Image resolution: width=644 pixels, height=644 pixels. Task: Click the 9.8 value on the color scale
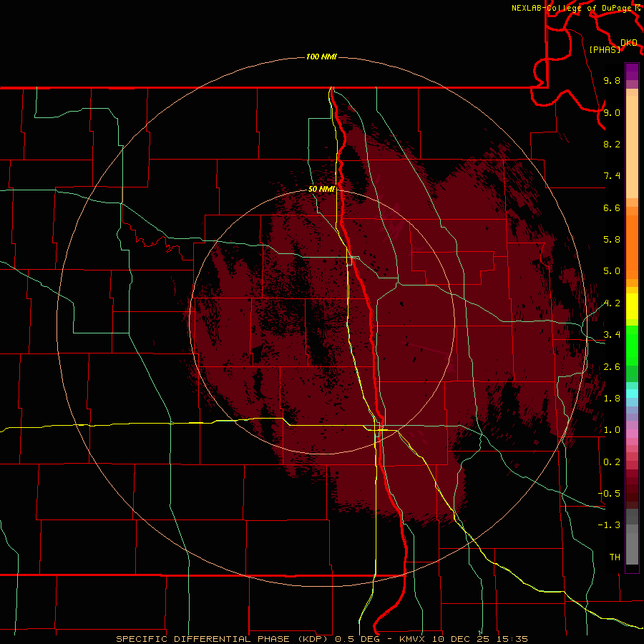612,80
